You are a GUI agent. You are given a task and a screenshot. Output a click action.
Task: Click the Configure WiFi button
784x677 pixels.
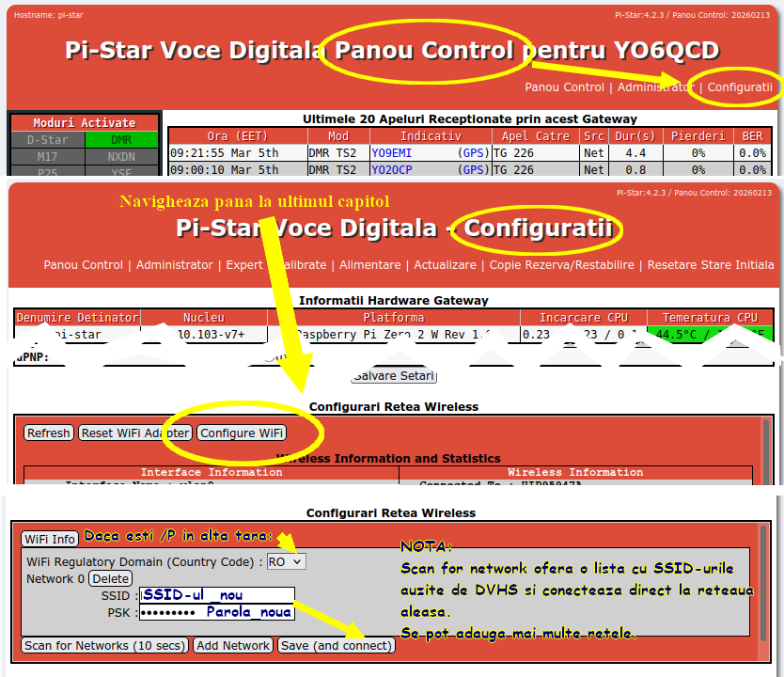[242, 433]
